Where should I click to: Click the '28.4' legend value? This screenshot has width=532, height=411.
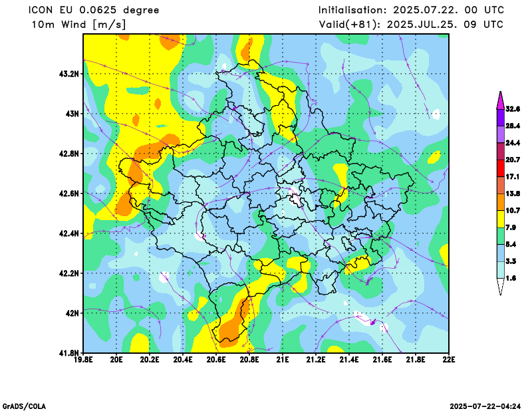click(x=513, y=126)
